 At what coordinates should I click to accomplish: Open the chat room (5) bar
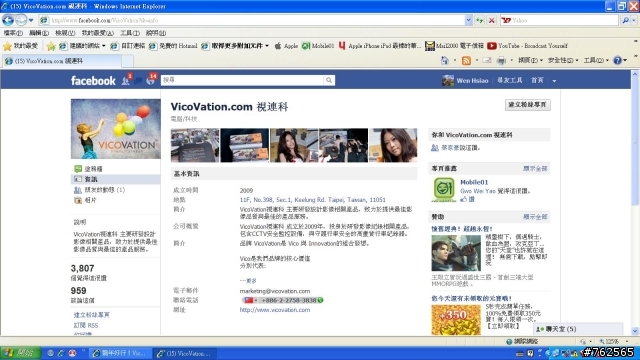click(x=578, y=329)
